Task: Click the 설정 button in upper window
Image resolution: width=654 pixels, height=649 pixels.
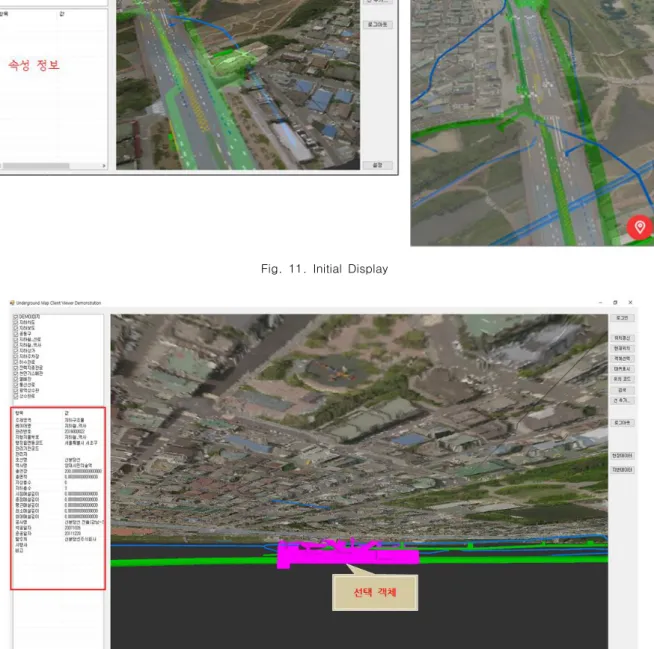Action: [x=377, y=165]
